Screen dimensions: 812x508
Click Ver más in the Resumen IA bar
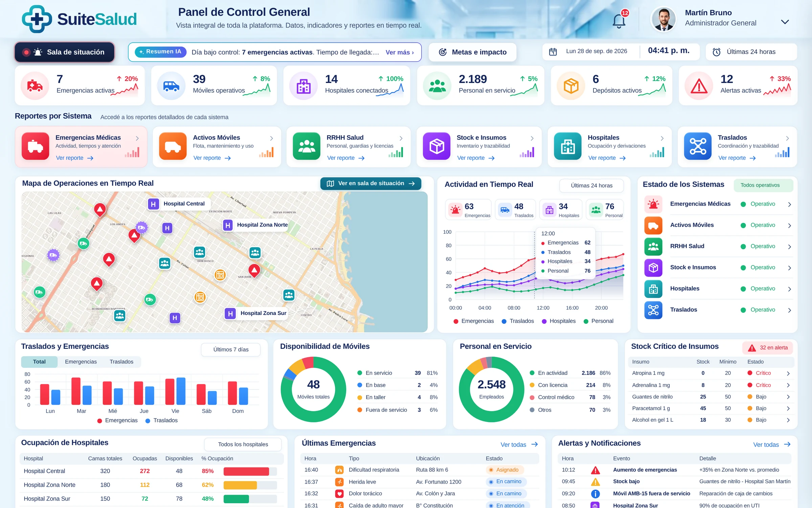pyautogui.click(x=400, y=52)
